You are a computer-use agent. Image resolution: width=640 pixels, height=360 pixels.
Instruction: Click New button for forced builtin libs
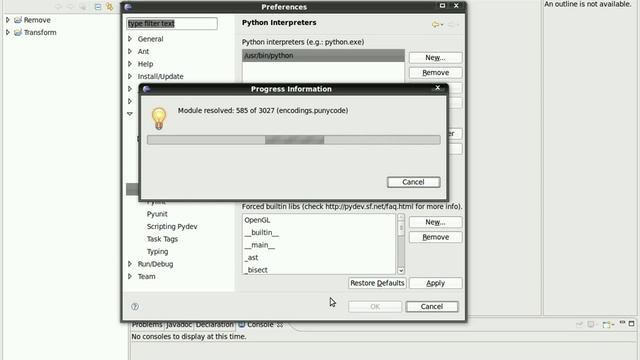click(x=436, y=222)
